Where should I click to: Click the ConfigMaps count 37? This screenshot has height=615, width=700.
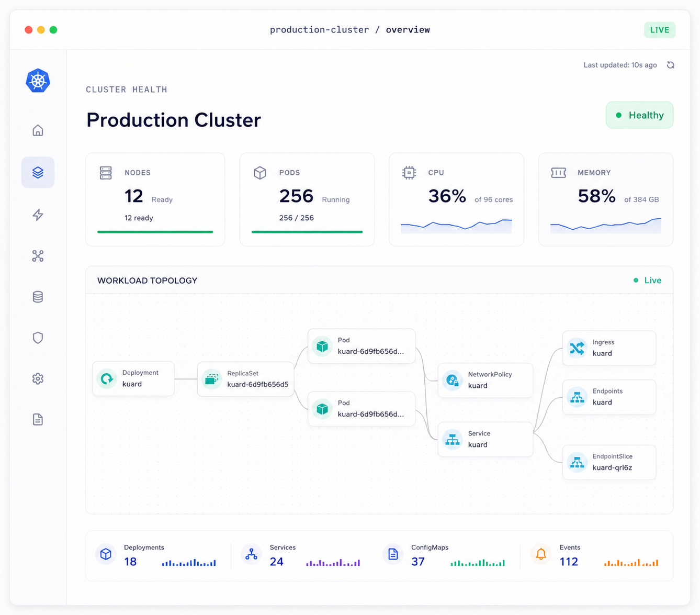(418, 562)
